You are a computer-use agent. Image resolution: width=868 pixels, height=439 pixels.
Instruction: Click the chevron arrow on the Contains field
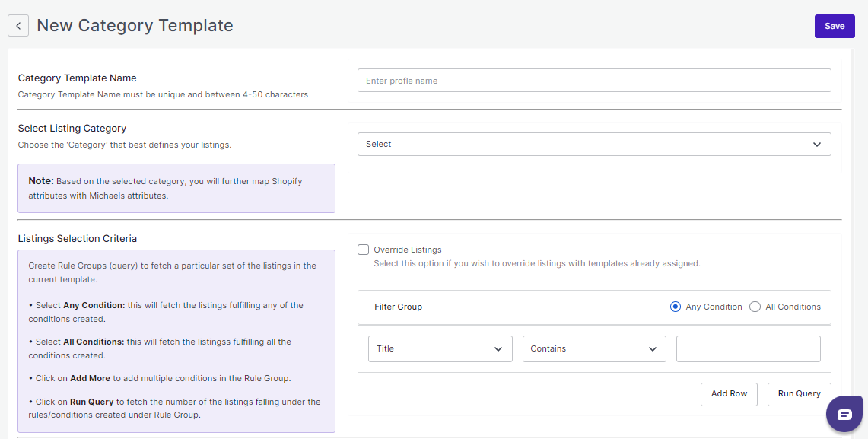pyautogui.click(x=652, y=349)
